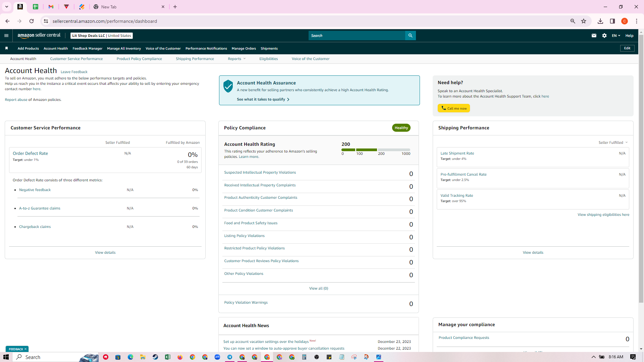Open Microsoft Edge from the taskbar
The image size is (644, 362).
click(x=130, y=357)
